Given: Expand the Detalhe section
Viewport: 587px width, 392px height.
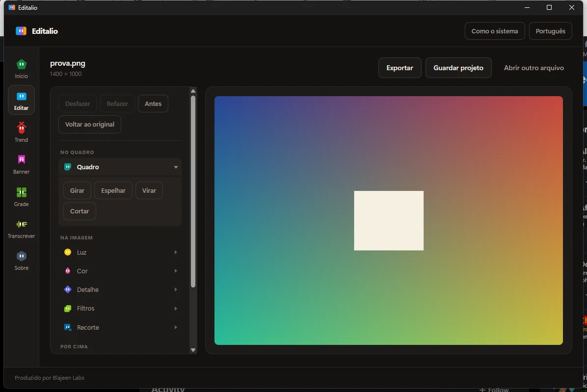Looking at the screenshot, I should [x=176, y=290].
